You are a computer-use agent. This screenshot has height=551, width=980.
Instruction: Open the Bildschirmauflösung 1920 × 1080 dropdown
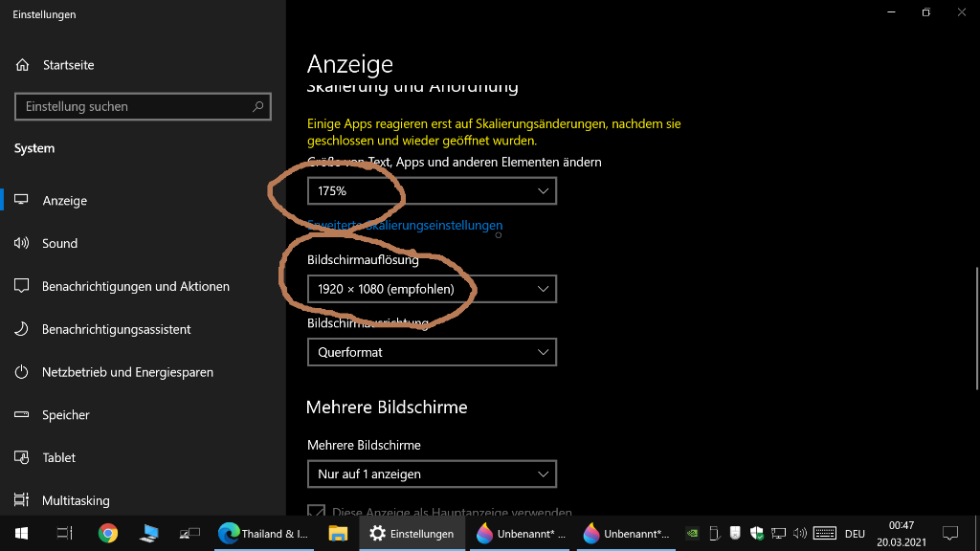(432, 289)
